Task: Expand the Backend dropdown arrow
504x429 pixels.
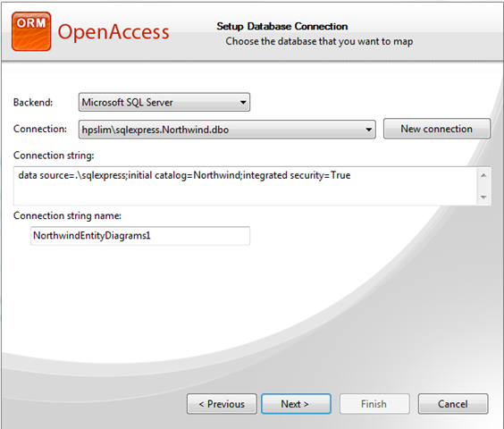Action: point(243,103)
